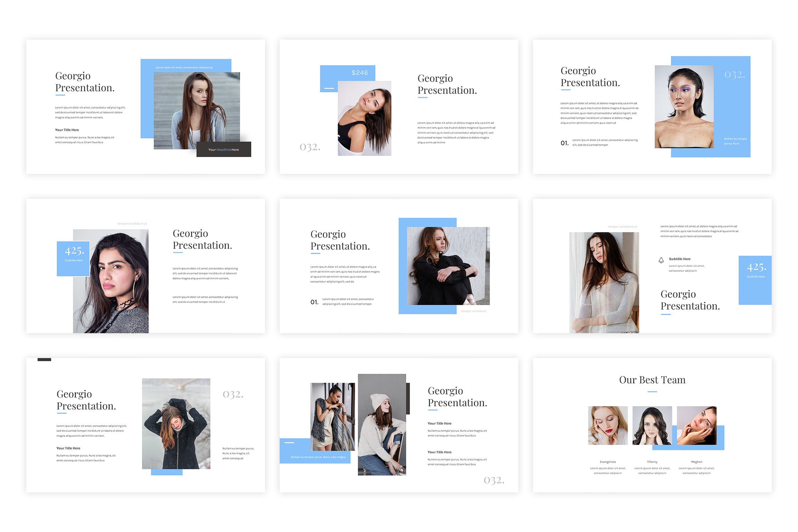
Task: Click the woman in black winter coat photo
Action: 176,423
